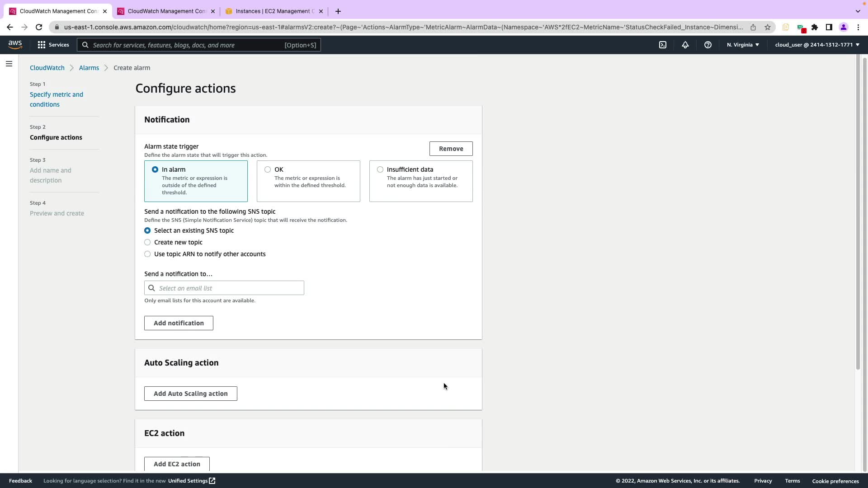Go to Specify metric and conditions step
Viewport: 868px width, 488px height.
56,99
